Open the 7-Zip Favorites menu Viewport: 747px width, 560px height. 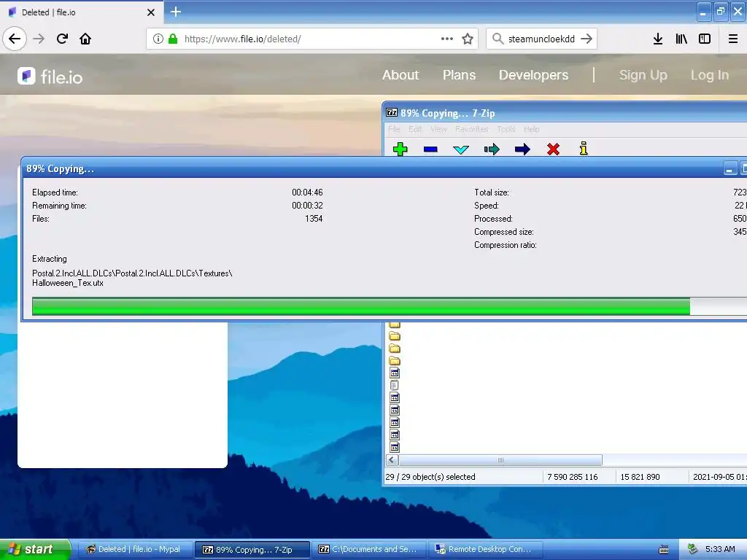472,129
